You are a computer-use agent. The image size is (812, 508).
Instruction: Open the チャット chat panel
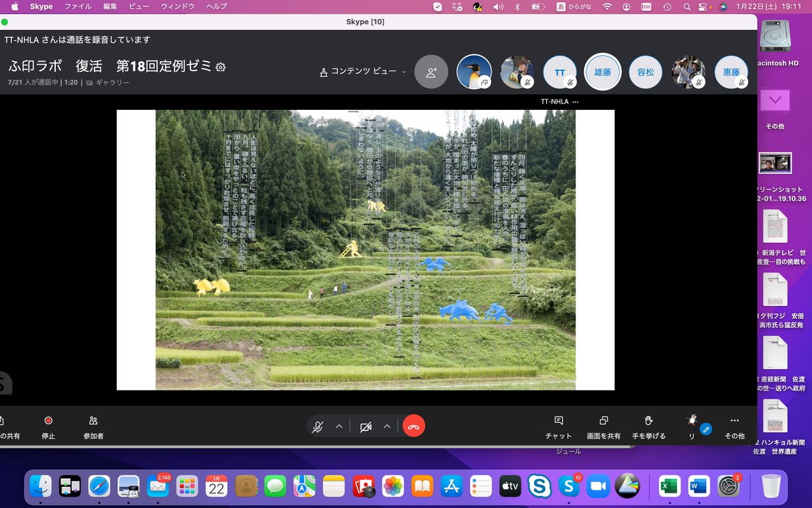pos(559,427)
